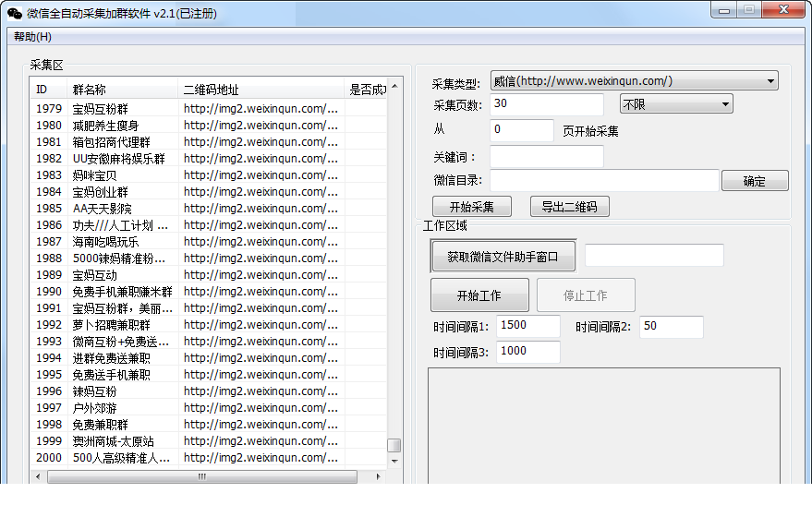Screen dimensions: 812x505
Task: Click the 时间间隔3 field showing 1000
Action: point(527,352)
